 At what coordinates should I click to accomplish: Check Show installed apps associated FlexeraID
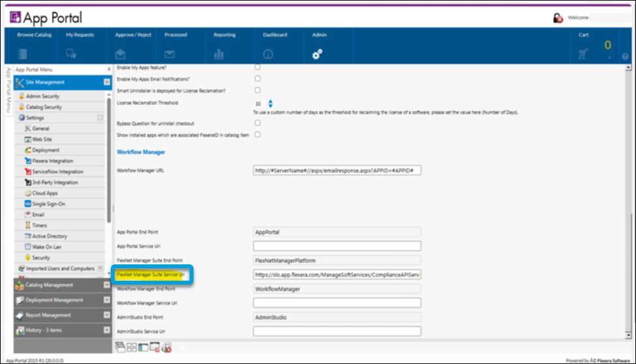tap(257, 135)
